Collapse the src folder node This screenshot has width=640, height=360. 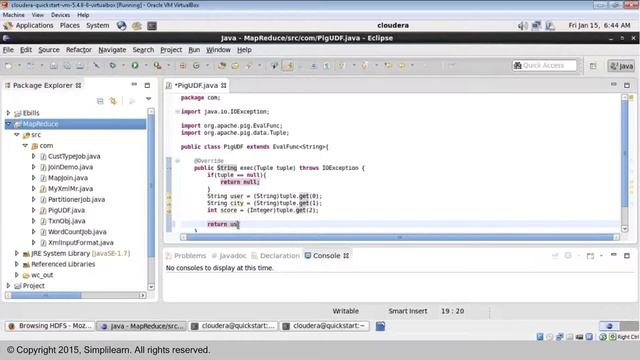[x=17, y=134]
